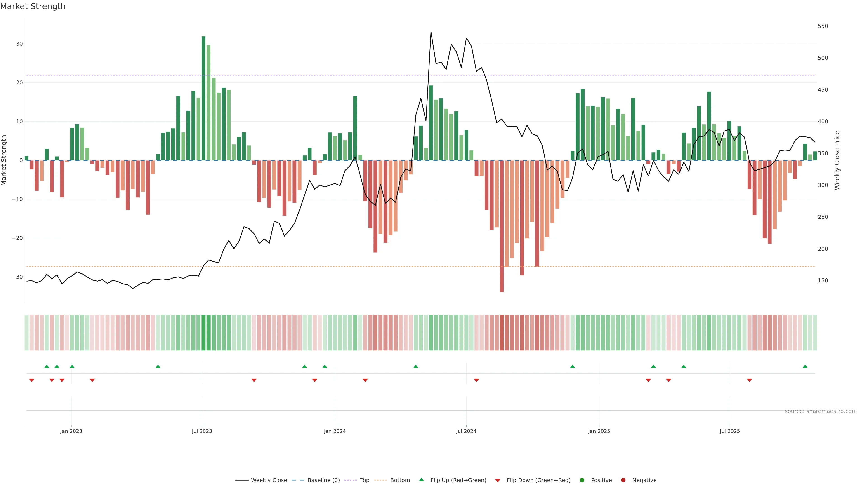Click the Jul 2023 x-axis label
The width and height of the screenshot is (868, 488).
(x=202, y=431)
